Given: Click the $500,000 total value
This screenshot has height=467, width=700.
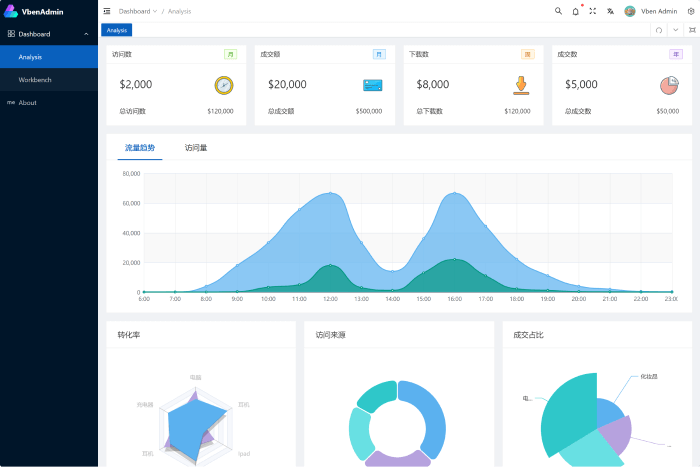Looking at the screenshot, I should coord(369,111).
